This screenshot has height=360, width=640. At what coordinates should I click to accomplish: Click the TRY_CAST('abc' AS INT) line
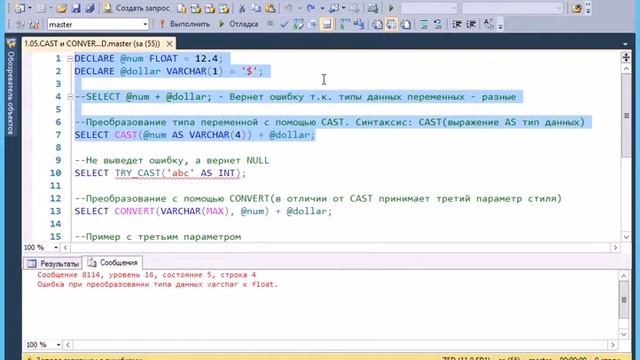160,173
